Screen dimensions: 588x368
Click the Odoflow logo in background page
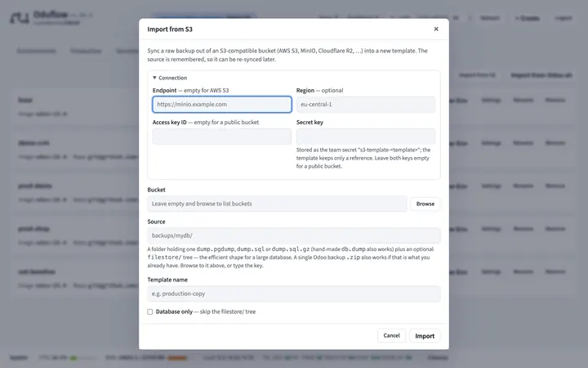coord(20,18)
